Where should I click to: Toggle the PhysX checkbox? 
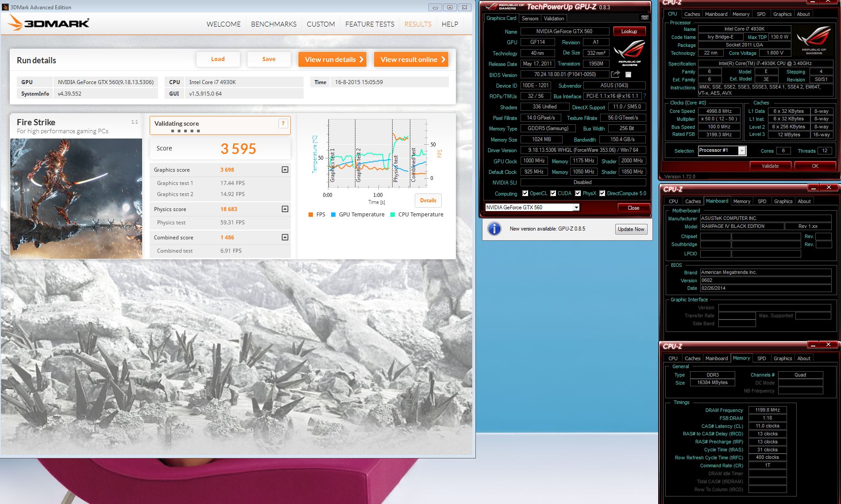point(578,193)
